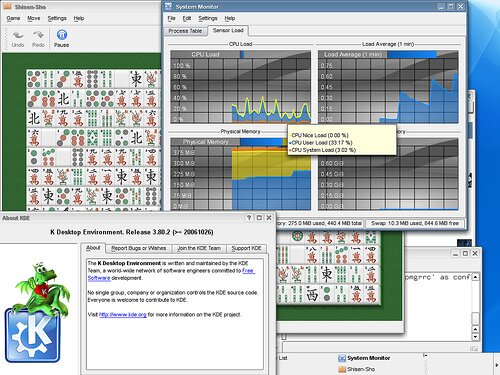Open the Report Bugs or Wishes tab

[139, 248]
